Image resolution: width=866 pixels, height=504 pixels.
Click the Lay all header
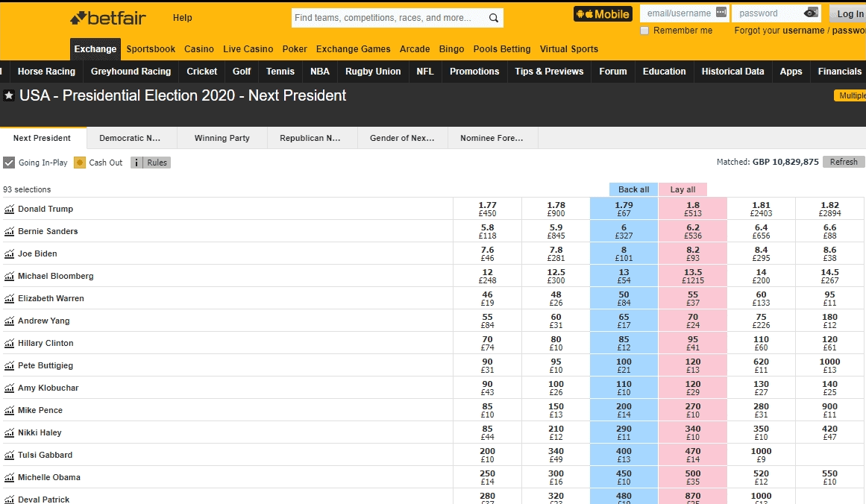(x=683, y=189)
